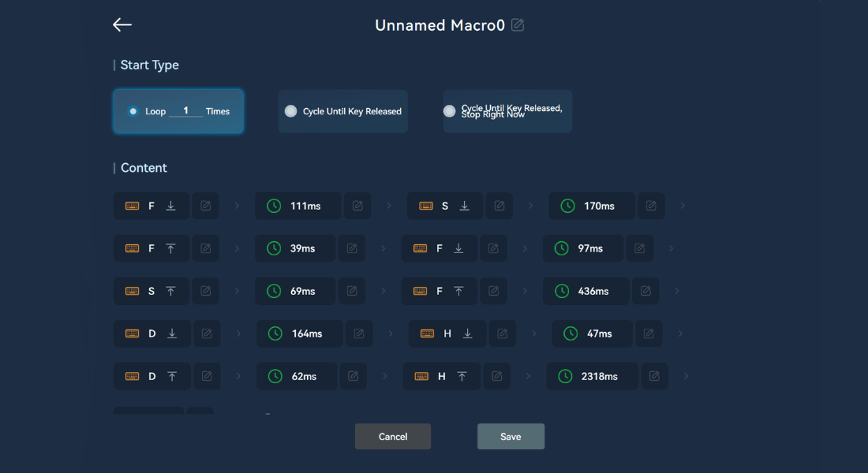Select the 164ms delay step
Image resolution: width=868 pixels, height=473 pixels.
click(x=299, y=333)
